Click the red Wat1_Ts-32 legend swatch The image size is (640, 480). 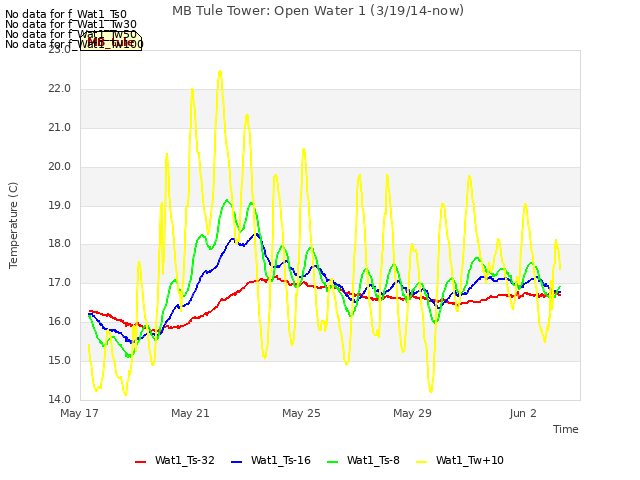140,462
